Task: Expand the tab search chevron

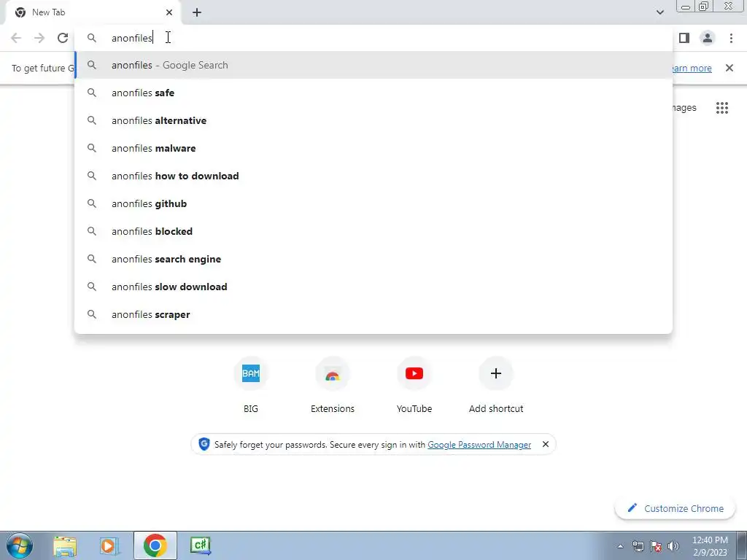Action: click(x=659, y=12)
